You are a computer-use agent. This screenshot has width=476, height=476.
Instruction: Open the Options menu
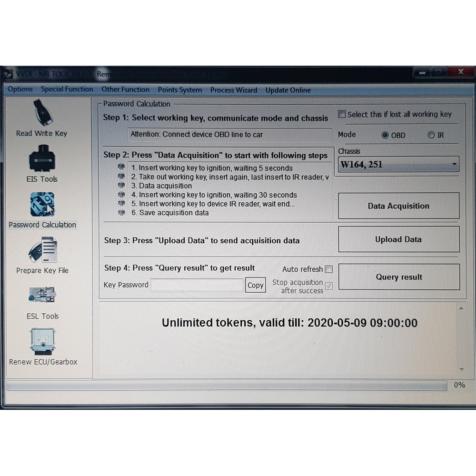pyautogui.click(x=20, y=89)
